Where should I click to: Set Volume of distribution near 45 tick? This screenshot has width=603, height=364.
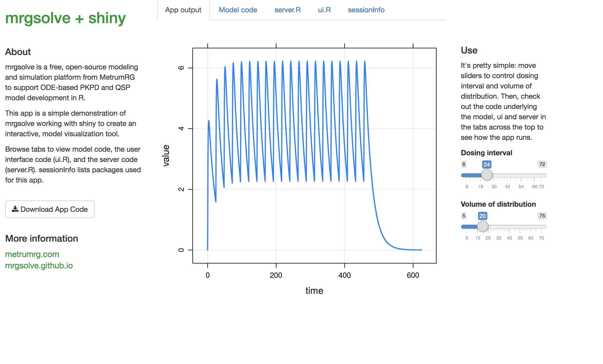click(509, 227)
